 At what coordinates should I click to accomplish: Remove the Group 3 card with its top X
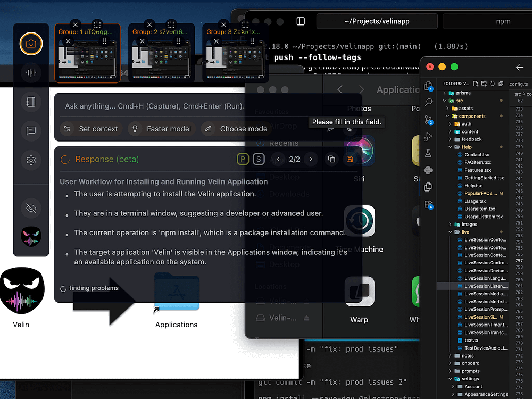(x=223, y=25)
